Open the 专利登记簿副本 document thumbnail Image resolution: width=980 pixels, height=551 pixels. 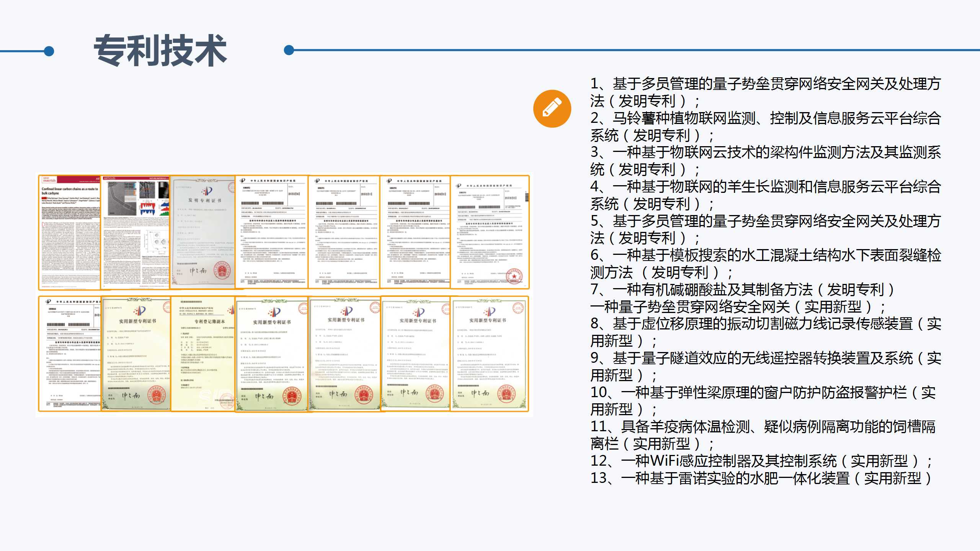[203, 354]
